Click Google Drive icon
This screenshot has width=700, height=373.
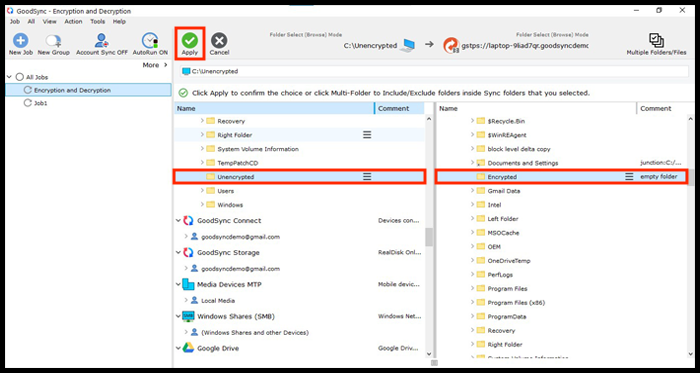coord(188,348)
